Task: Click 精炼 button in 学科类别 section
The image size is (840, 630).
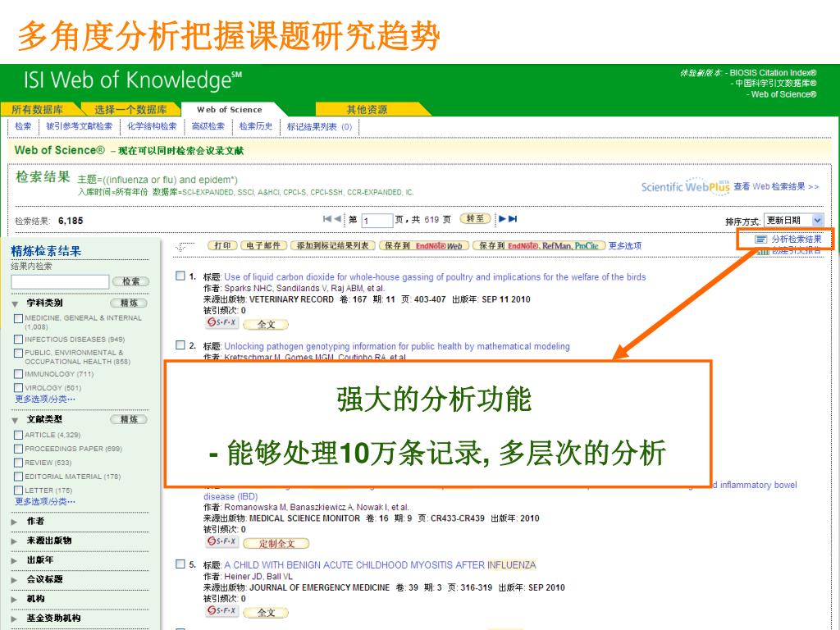Action: tap(129, 304)
